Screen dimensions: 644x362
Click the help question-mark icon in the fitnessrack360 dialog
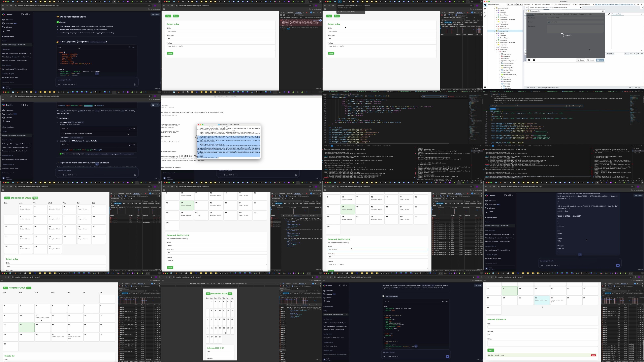[x=534, y=60]
